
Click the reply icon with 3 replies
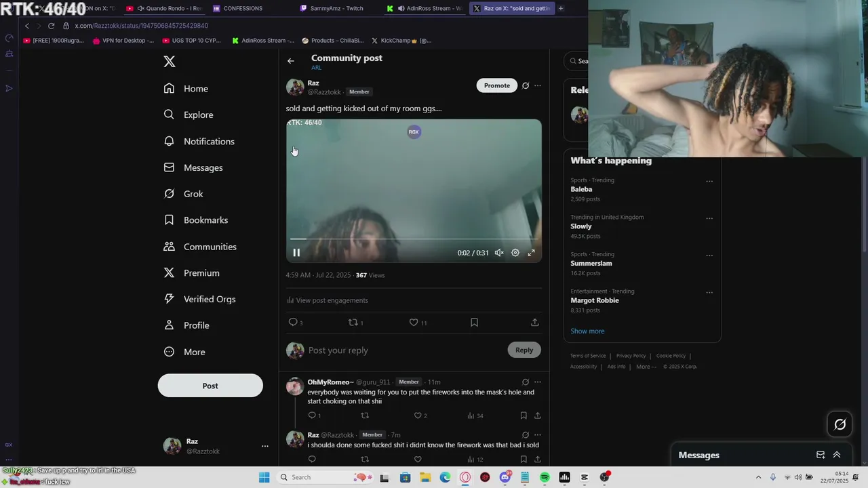[x=295, y=323]
